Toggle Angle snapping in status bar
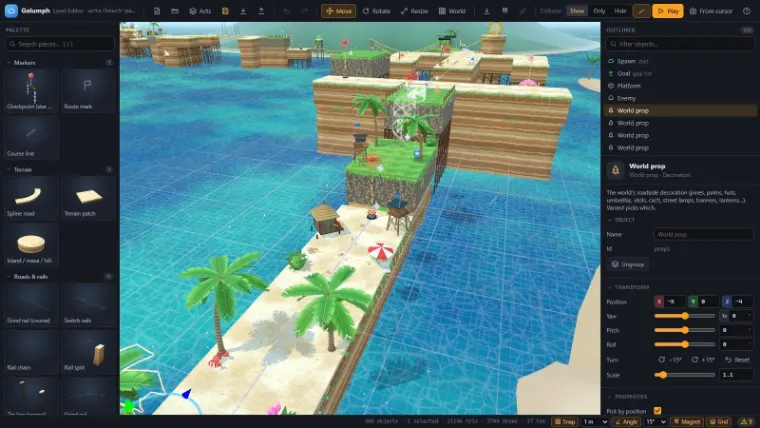Image resolution: width=760 pixels, height=428 pixels. [x=626, y=422]
